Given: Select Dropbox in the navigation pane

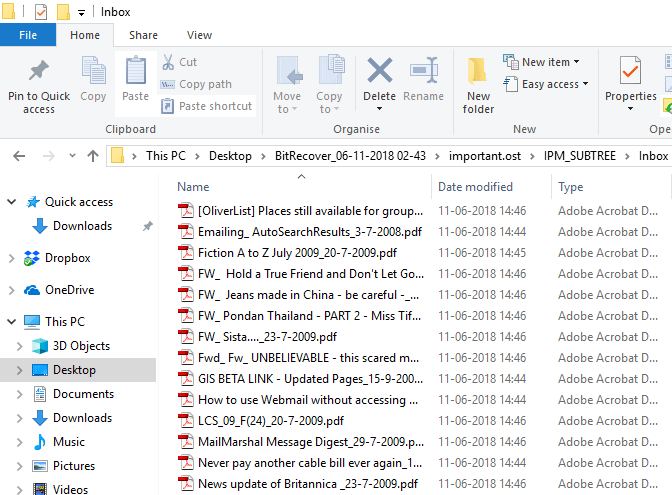Looking at the screenshot, I should coord(68,258).
